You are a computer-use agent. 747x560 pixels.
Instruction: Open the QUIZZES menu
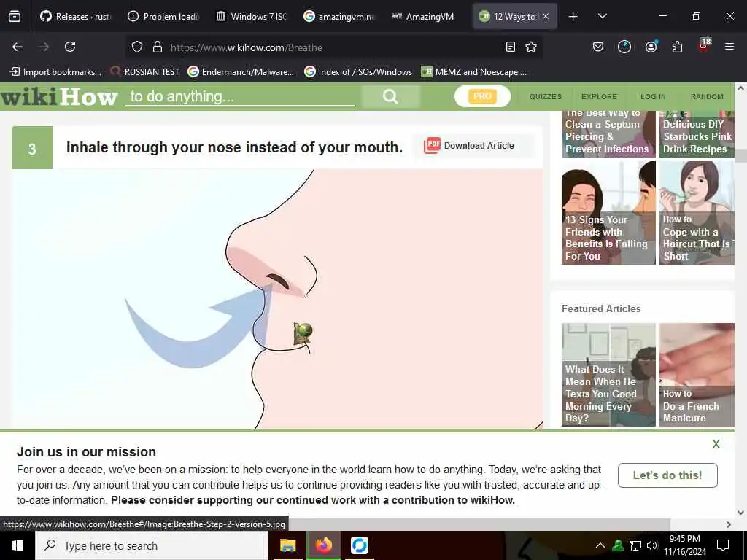pyautogui.click(x=546, y=97)
